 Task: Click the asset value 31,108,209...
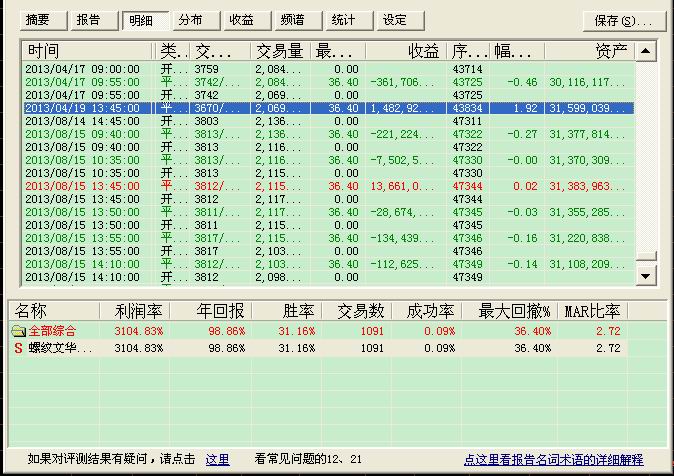[587, 264]
